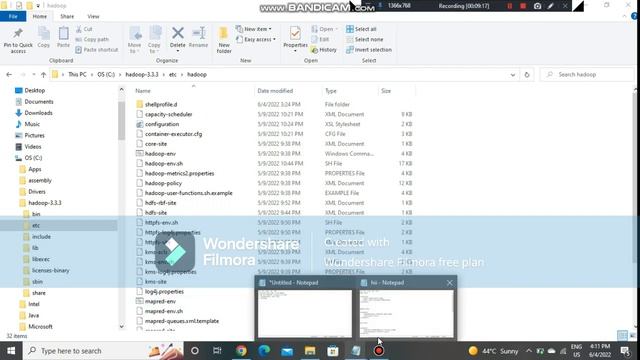The height and width of the screenshot is (360, 640).
Task: Open the Untitled Notepad thumbnail
Action: pyautogui.click(x=304, y=313)
